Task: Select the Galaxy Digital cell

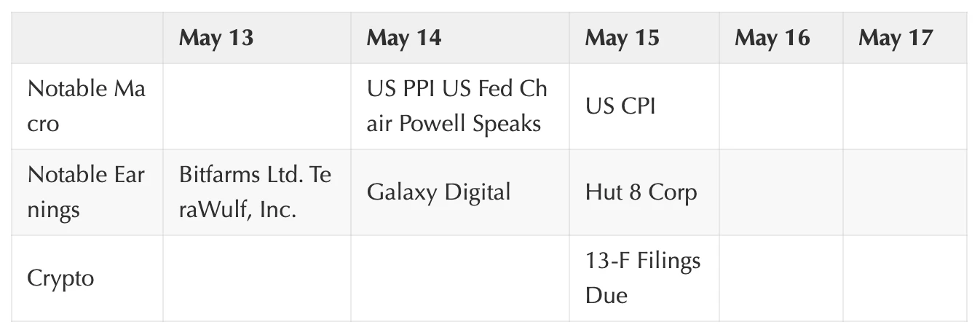Action: [438, 192]
